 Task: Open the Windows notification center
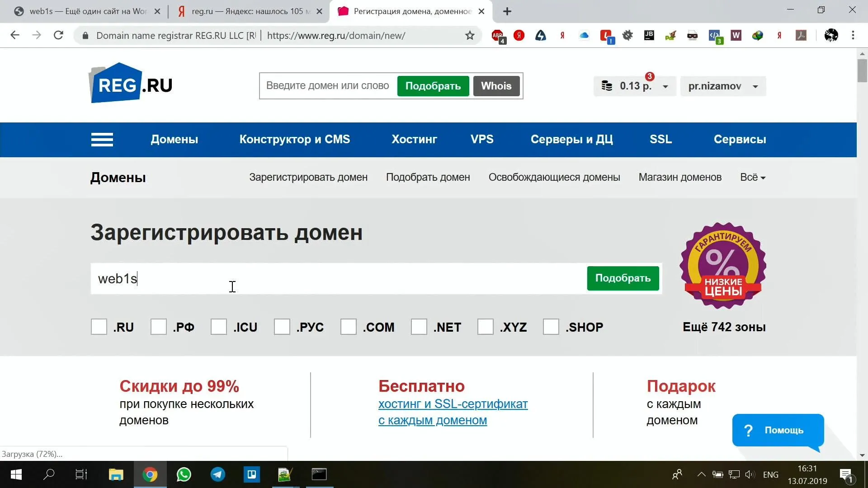[x=847, y=475]
